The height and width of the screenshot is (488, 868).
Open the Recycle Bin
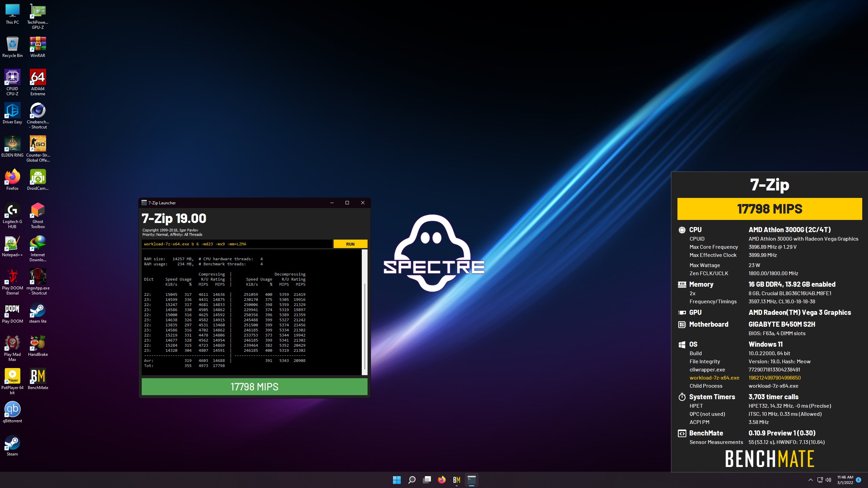pos(12,47)
